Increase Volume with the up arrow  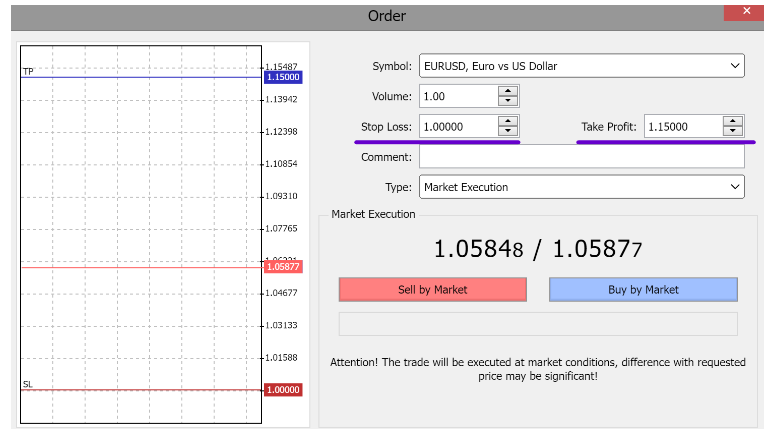click(x=508, y=91)
